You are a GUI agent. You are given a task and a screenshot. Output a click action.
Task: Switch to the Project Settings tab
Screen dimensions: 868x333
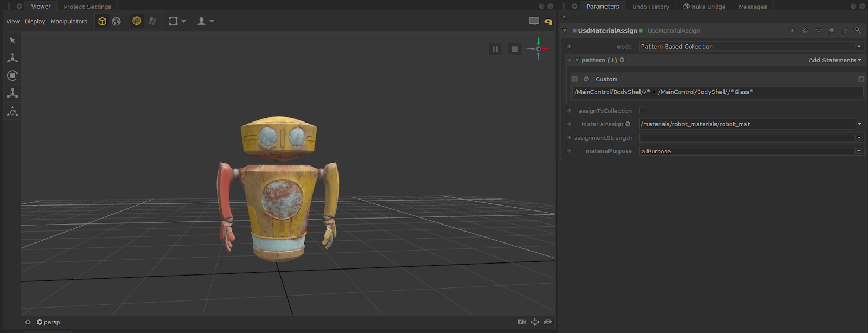87,7
